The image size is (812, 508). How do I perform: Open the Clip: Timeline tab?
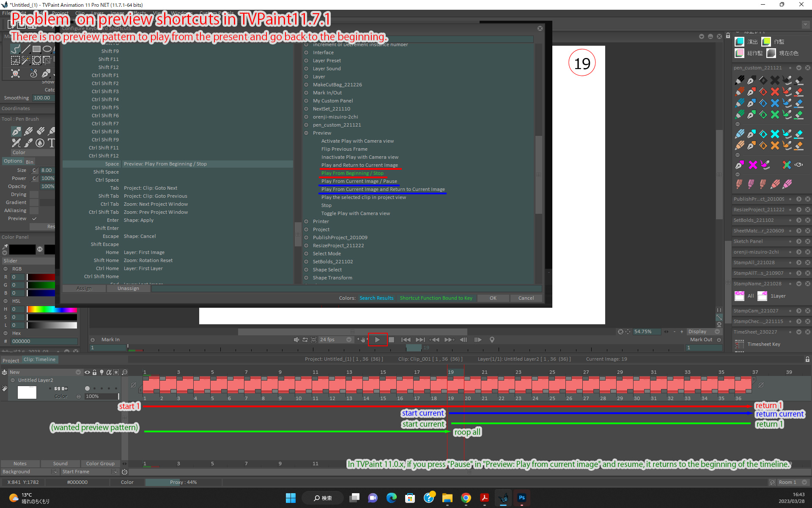(39, 359)
